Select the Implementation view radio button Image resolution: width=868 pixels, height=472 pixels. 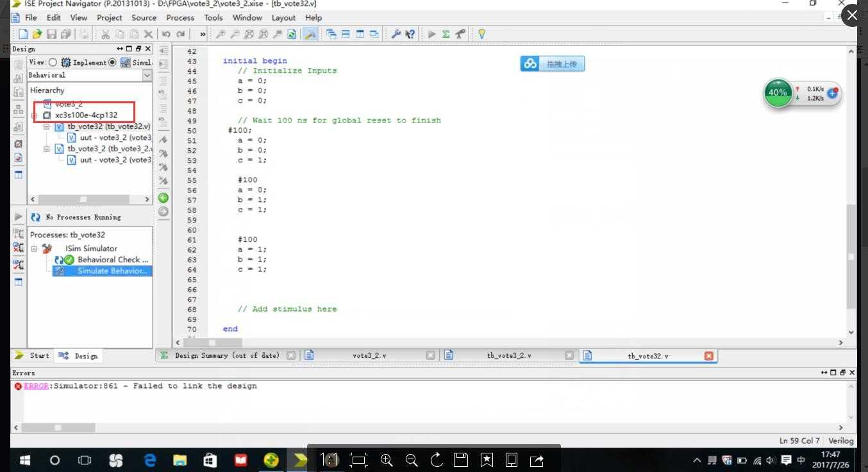(x=53, y=62)
